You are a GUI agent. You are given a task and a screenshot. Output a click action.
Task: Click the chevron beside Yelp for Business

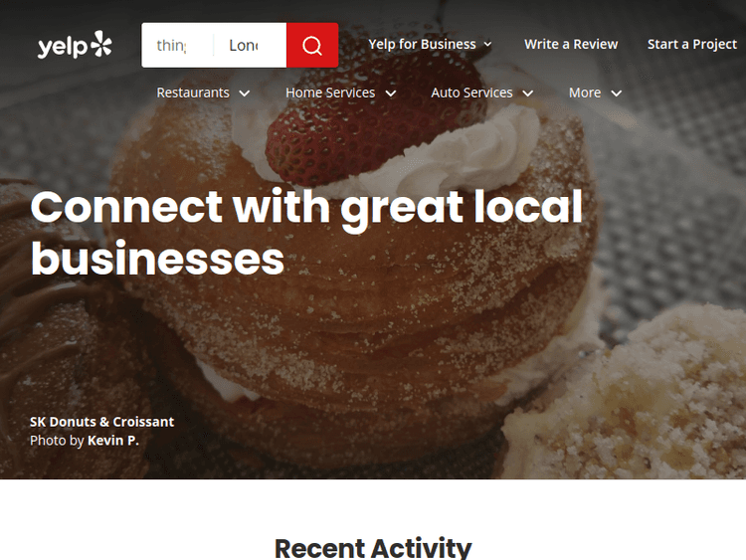(x=487, y=44)
